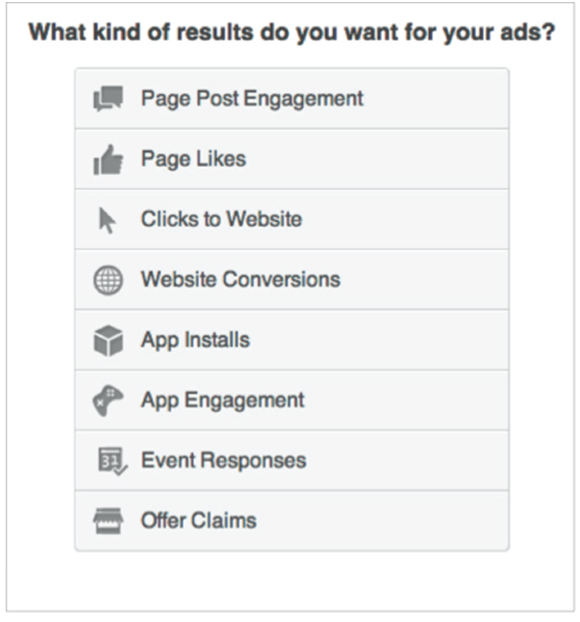Image resolution: width=580 pixels, height=622 pixels.
Task: Choose the Page Post Engagement label
Action: click(x=252, y=99)
